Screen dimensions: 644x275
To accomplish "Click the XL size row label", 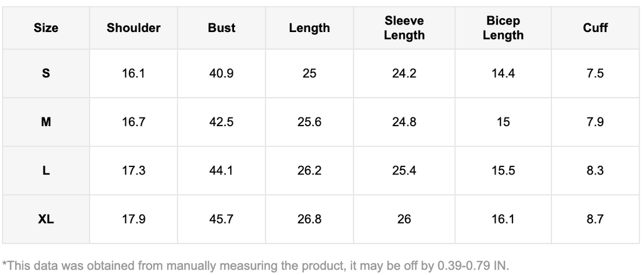I will coord(46,219).
